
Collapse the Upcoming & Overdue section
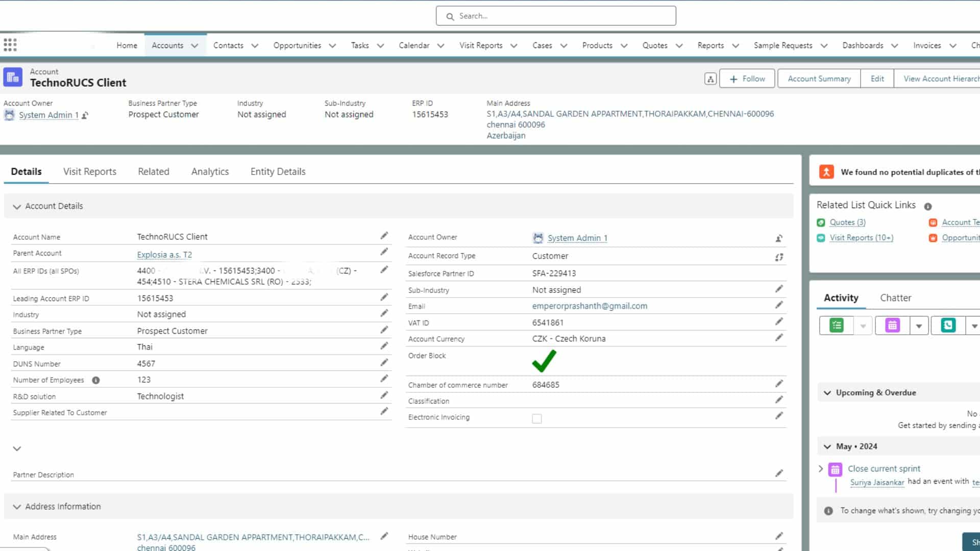tap(827, 393)
